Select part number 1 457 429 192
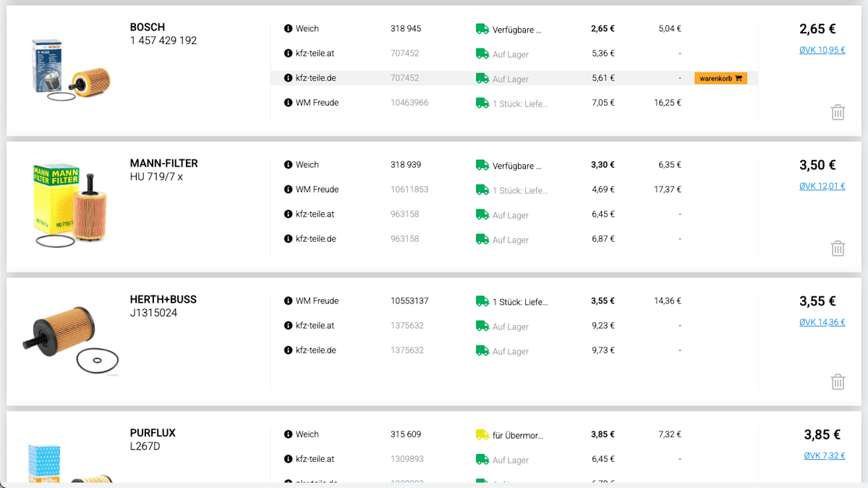Image resolution: width=868 pixels, height=488 pixels. coord(163,41)
